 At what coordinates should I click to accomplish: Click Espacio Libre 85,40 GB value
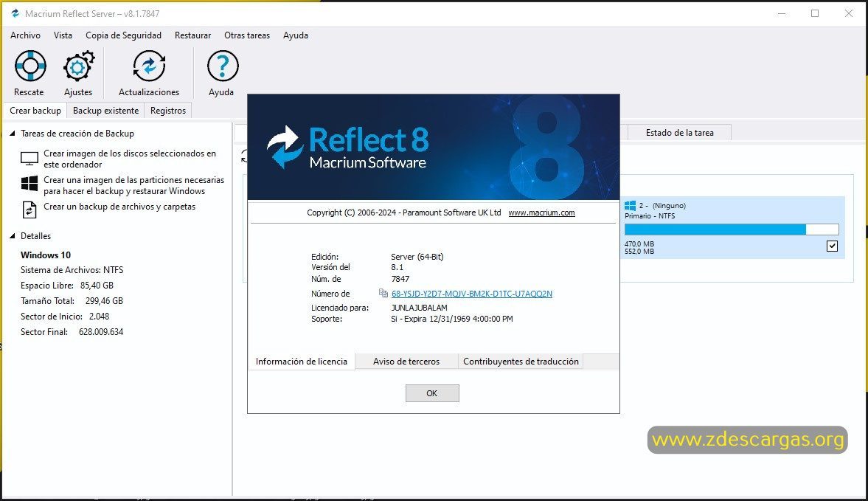97,286
